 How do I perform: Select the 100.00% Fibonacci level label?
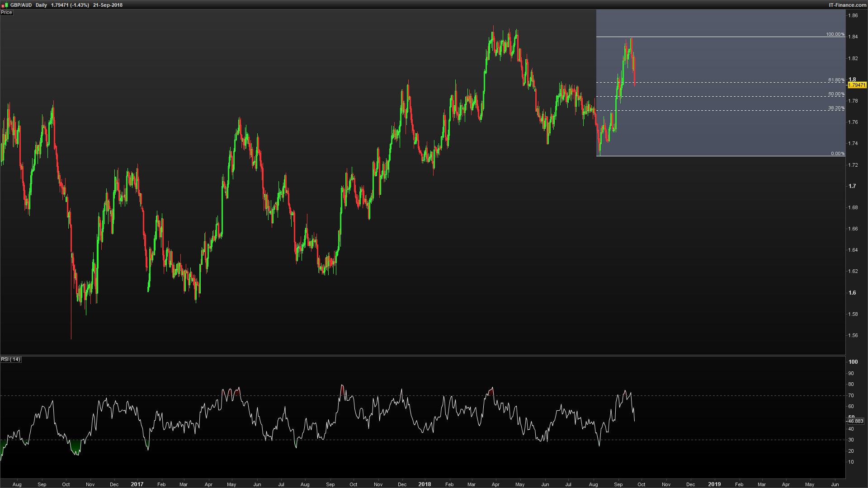(835, 34)
